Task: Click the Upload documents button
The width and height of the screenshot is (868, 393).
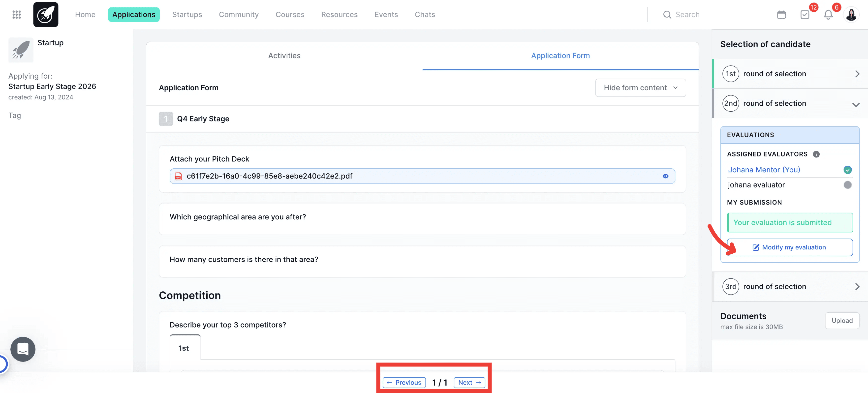Action: pos(842,321)
